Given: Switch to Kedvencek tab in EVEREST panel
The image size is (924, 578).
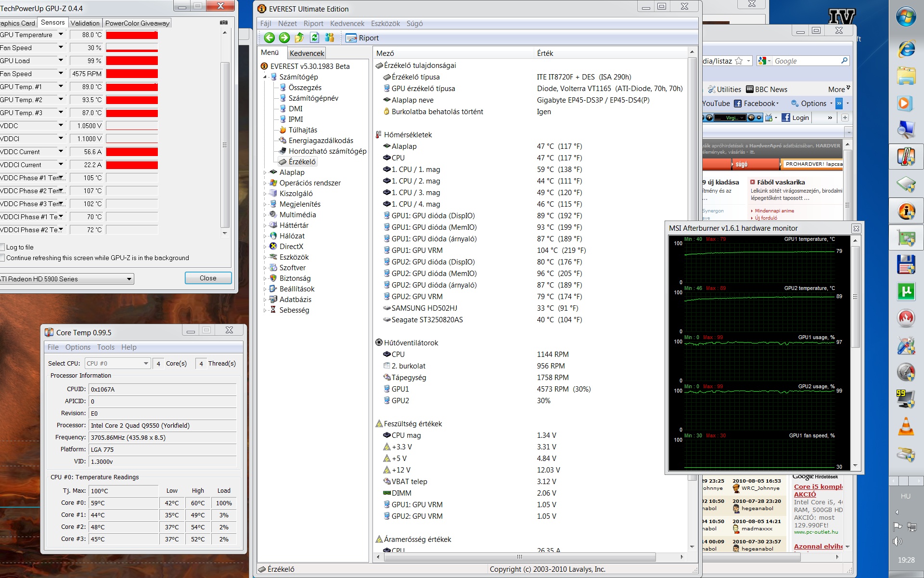Looking at the screenshot, I should (307, 53).
